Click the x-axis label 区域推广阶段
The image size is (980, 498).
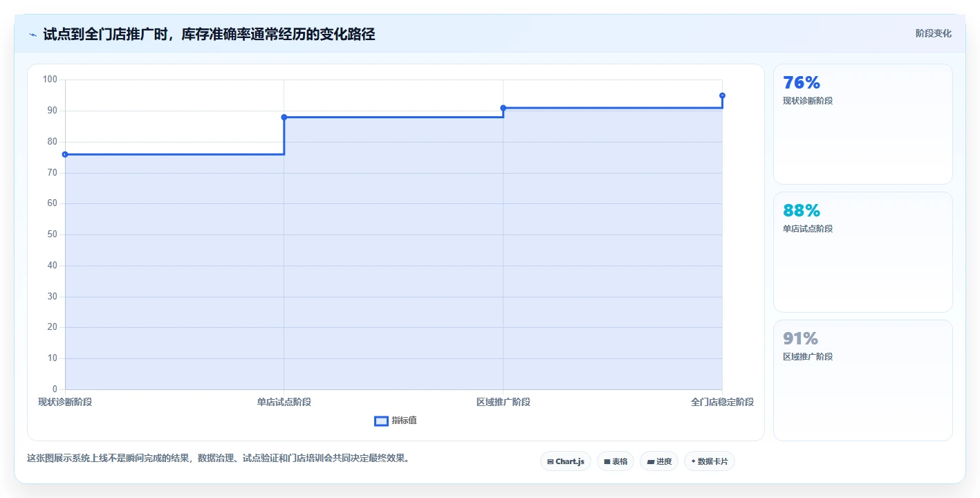[x=503, y=402]
